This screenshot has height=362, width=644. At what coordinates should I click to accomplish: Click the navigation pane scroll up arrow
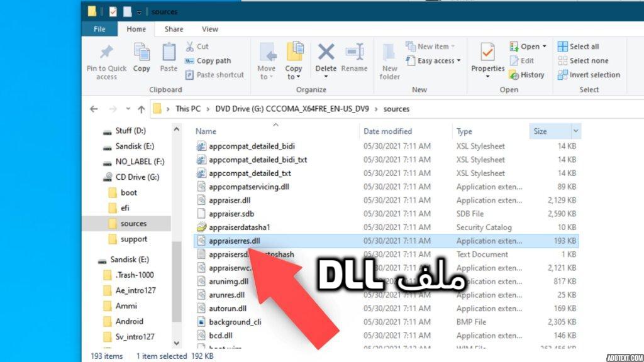coord(177,129)
